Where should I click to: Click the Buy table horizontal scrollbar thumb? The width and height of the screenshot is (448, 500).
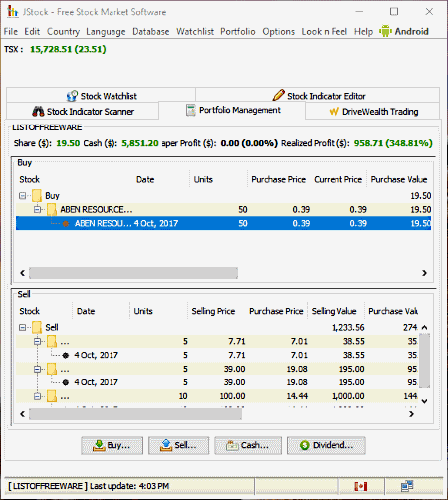(133, 273)
